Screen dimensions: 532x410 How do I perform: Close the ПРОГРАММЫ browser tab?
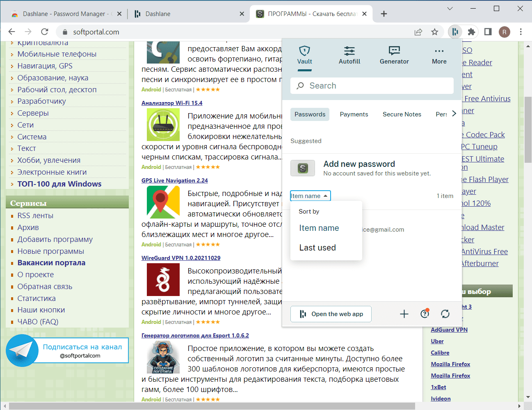point(364,14)
